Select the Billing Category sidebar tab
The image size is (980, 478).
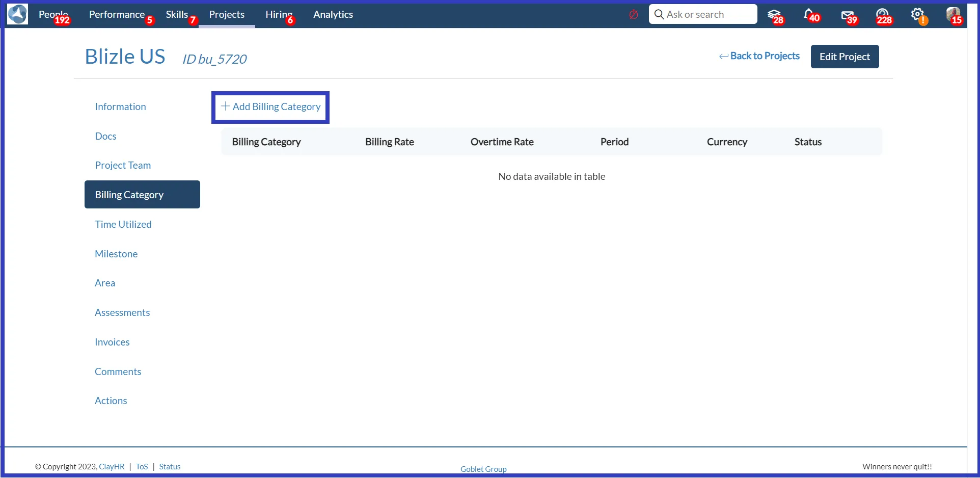[142, 195]
